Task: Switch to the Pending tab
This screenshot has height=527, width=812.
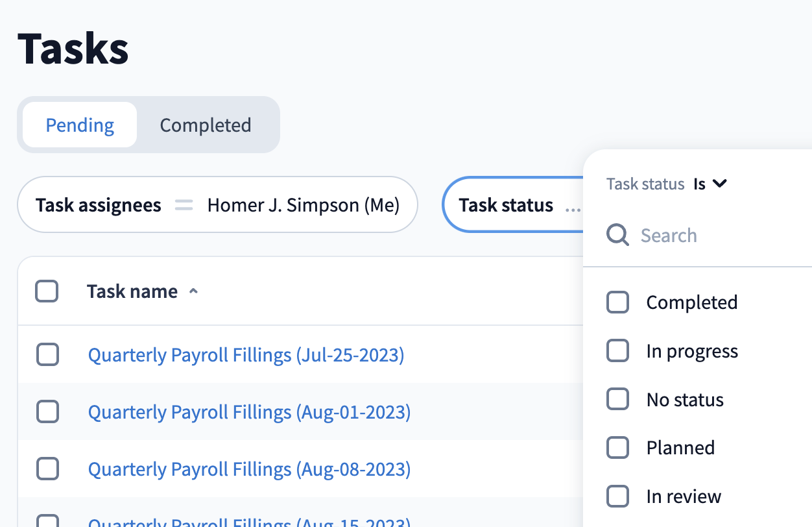Action: coord(80,125)
